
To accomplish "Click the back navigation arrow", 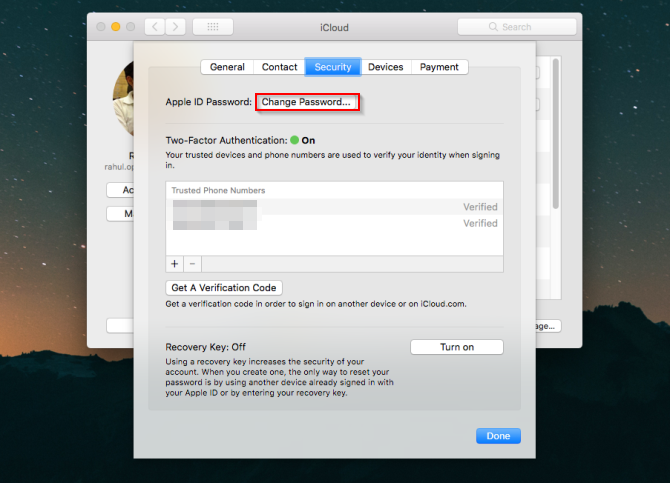I will point(153,27).
